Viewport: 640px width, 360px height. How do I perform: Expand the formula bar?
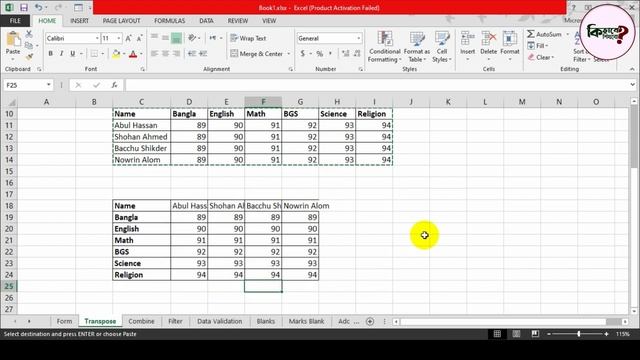pos(632,85)
